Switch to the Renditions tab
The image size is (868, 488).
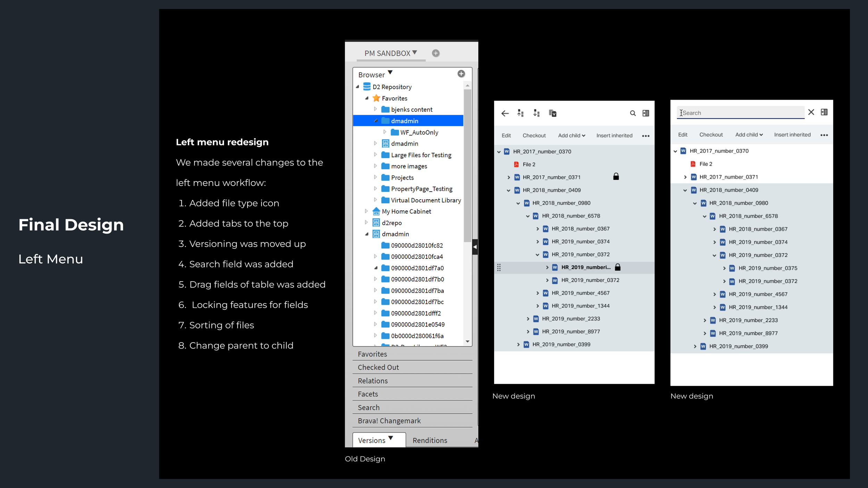tap(430, 440)
